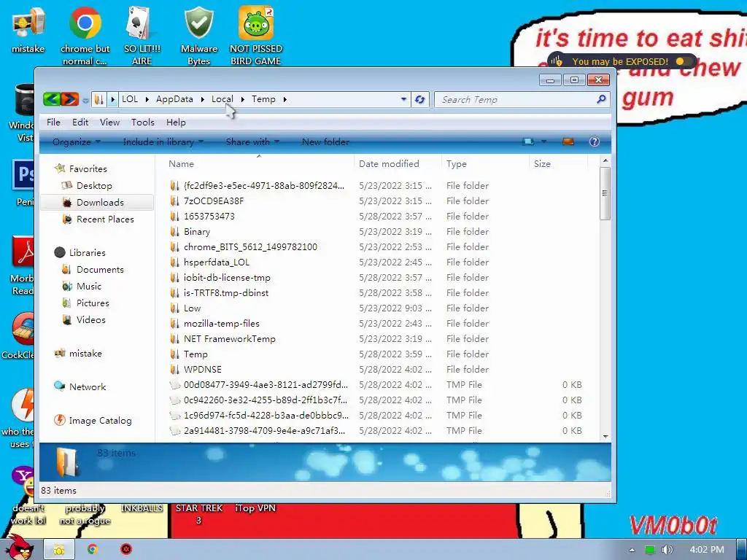Sort by the Name column header

point(259,164)
